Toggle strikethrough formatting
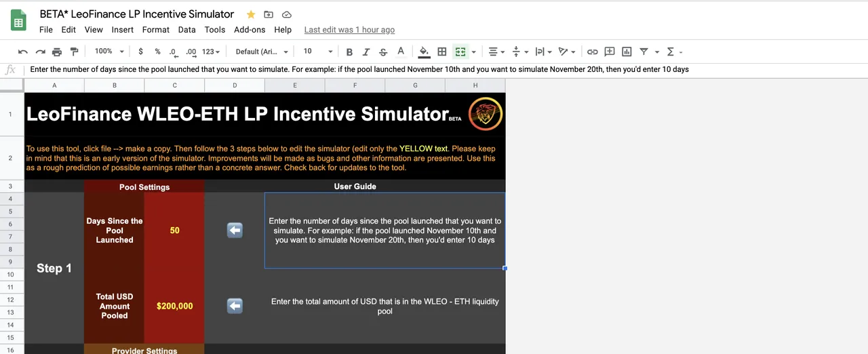 click(383, 52)
